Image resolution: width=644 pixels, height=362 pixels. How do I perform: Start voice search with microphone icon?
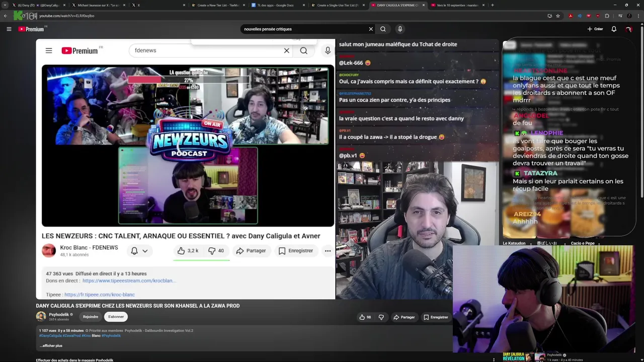point(400,29)
